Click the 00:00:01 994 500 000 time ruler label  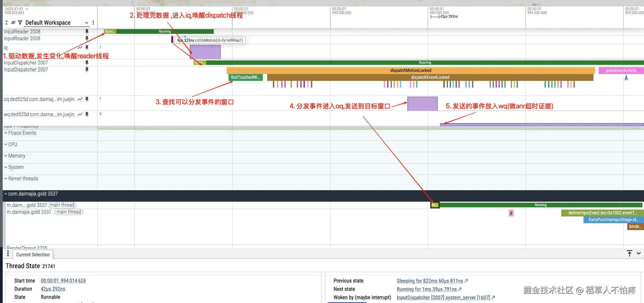tap(537, 11)
